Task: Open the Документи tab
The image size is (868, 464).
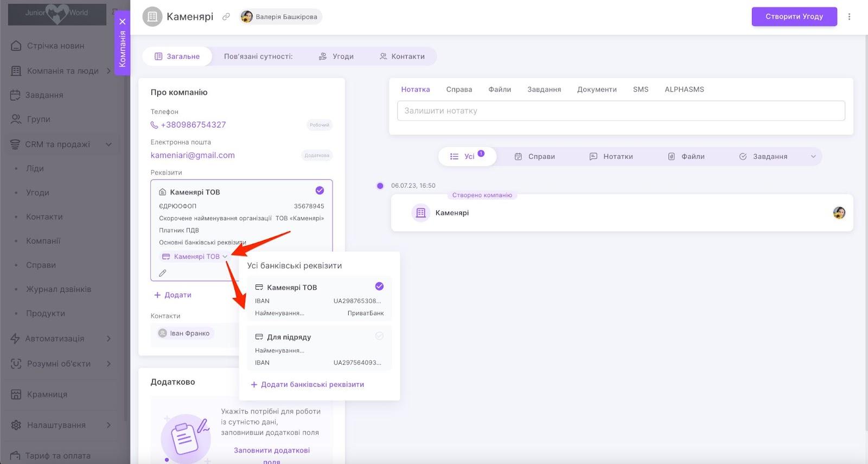Action: [596, 90]
